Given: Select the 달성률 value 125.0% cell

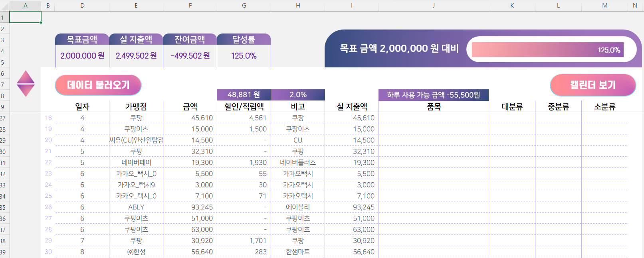Looking at the screenshot, I should (x=244, y=56).
